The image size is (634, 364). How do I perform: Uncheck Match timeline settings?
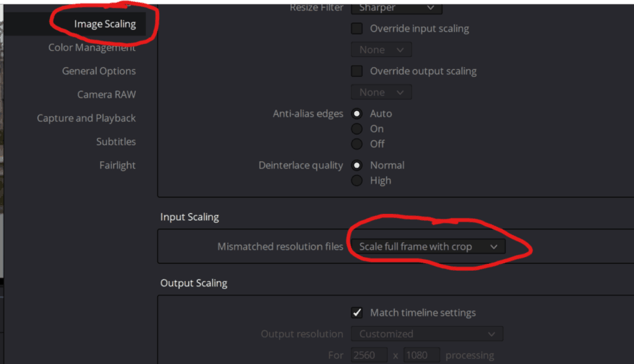[x=357, y=313]
